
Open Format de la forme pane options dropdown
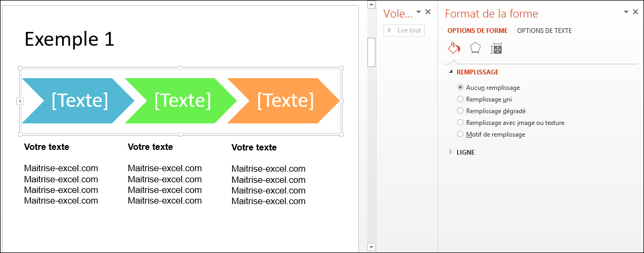pyautogui.click(x=626, y=12)
